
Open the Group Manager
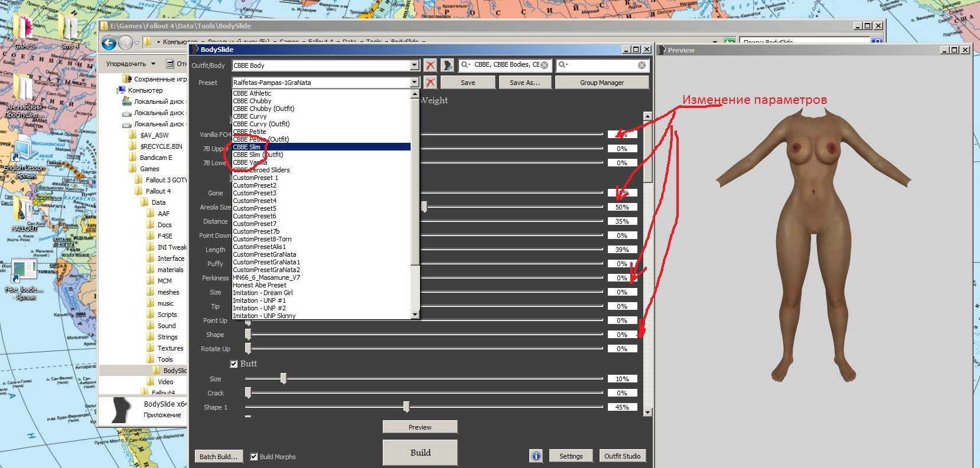tap(601, 83)
